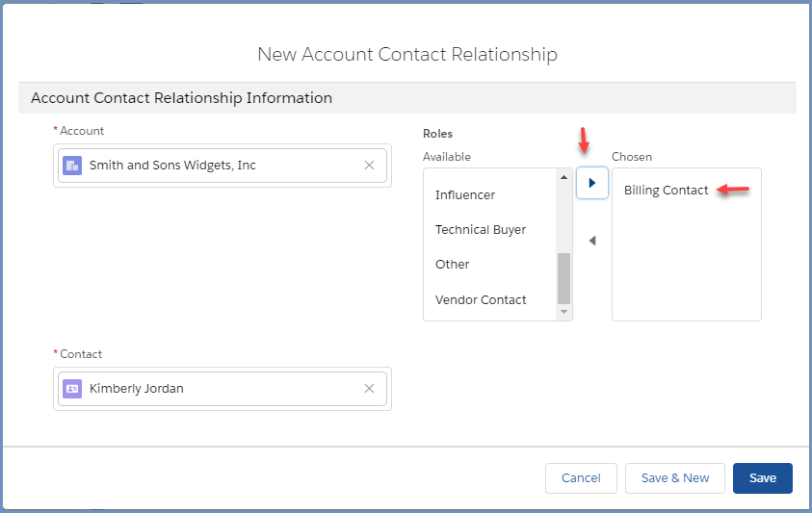Click the Contact lookup field
This screenshot has width=812, height=513.
223,389
